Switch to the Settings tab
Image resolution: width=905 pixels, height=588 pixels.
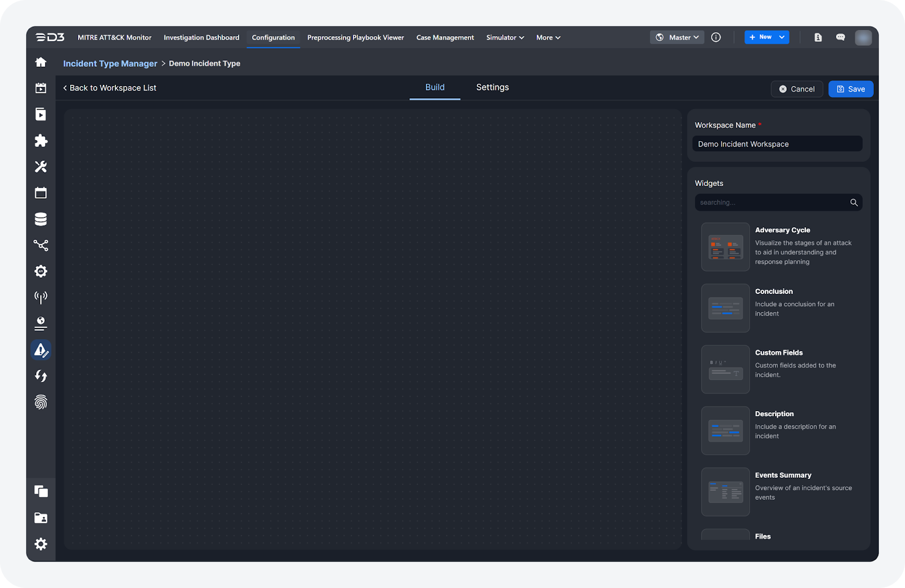tap(492, 87)
